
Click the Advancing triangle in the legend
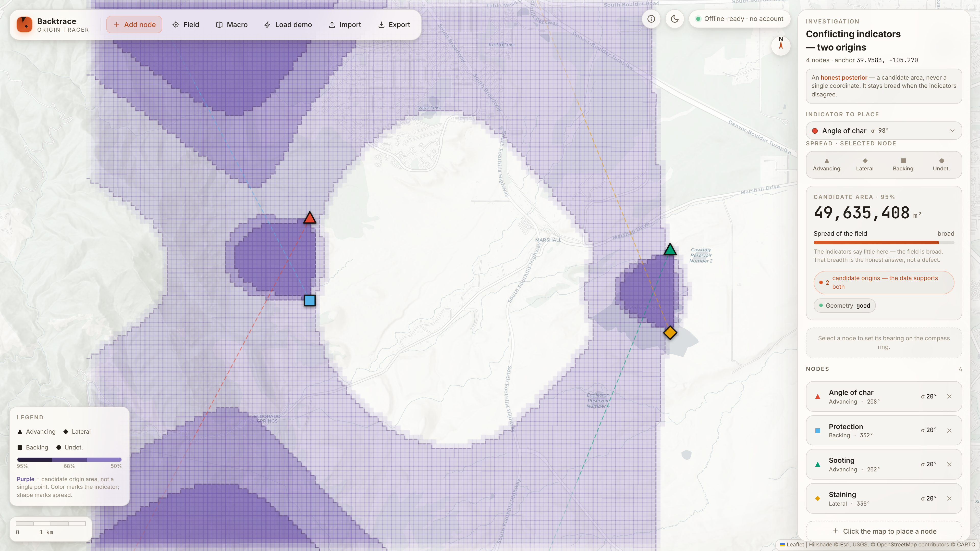point(20,432)
